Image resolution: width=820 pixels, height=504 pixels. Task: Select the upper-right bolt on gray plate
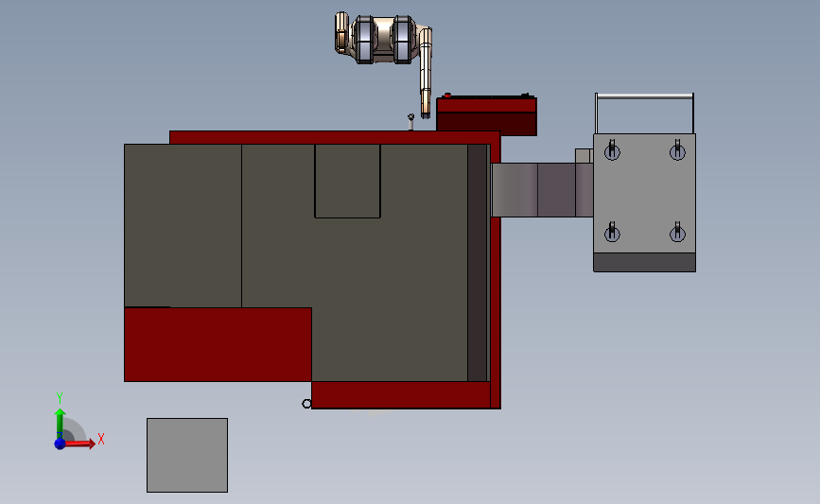pos(677,150)
